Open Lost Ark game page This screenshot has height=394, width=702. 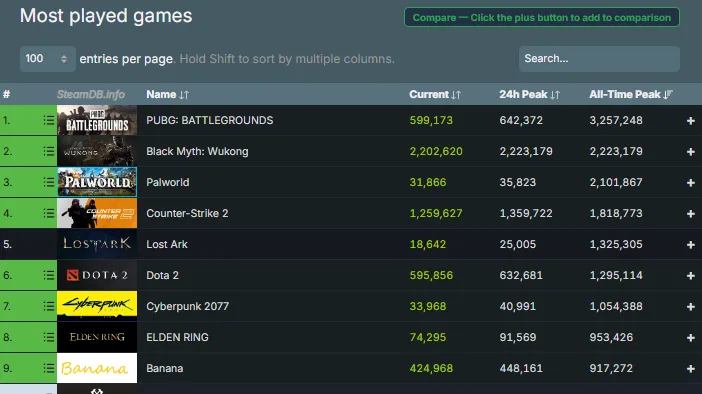coord(167,244)
